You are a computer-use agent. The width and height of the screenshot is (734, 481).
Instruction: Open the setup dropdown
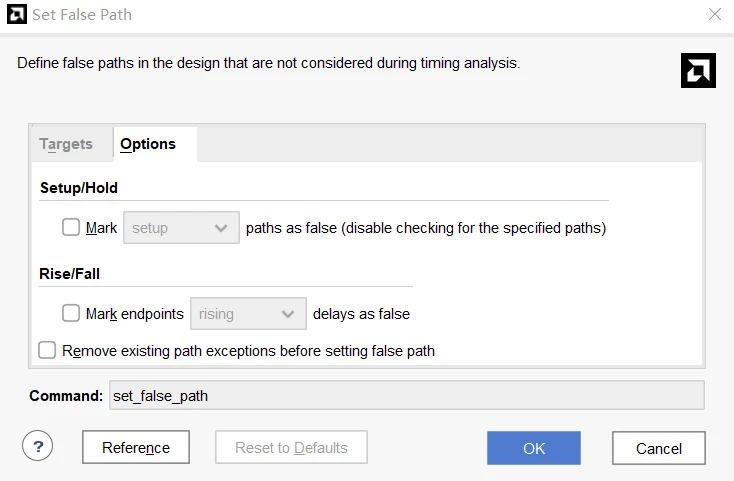point(181,228)
